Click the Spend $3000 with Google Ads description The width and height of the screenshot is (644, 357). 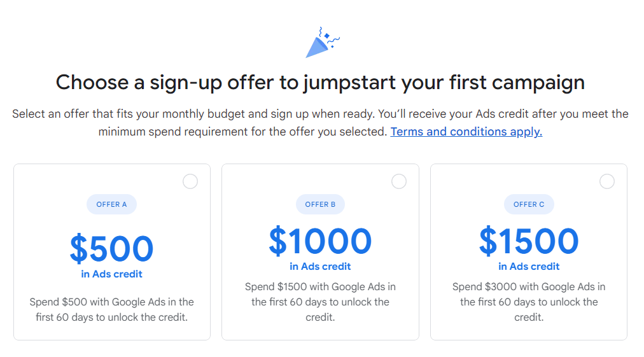point(529,302)
